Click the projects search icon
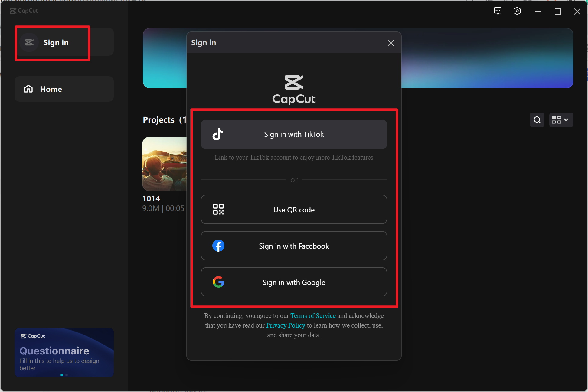The width and height of the screenshot is (588, 392). click(537, 120)
